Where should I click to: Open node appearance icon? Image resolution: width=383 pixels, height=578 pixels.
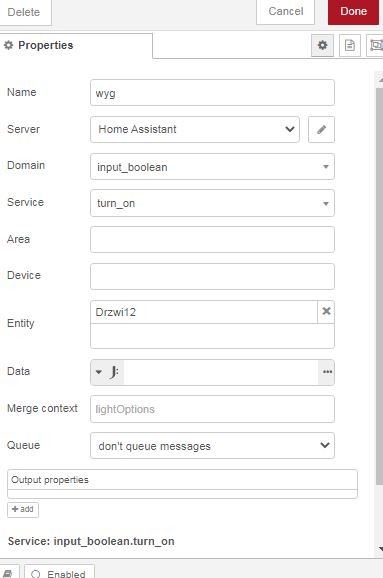[375, 45]
